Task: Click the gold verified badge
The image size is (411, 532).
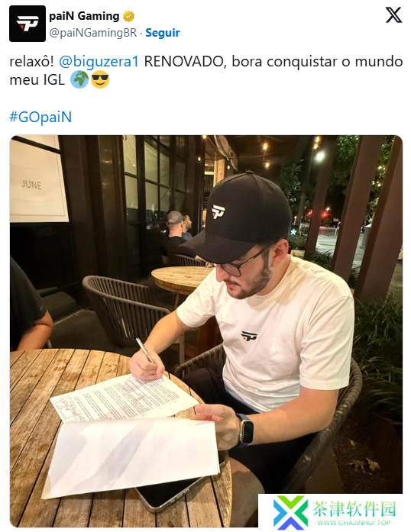Action: [x=129, y=16]
